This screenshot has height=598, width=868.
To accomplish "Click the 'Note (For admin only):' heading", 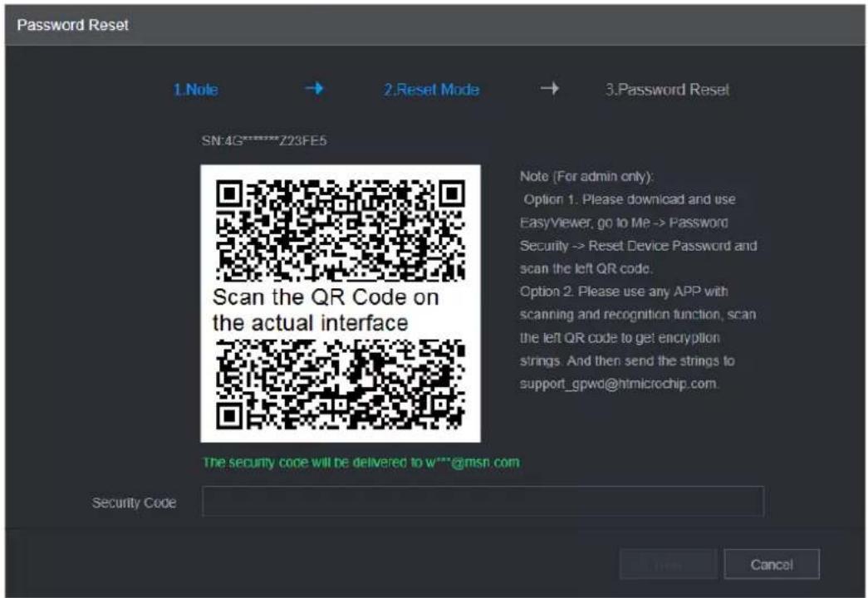I will (x=586, y=177).
